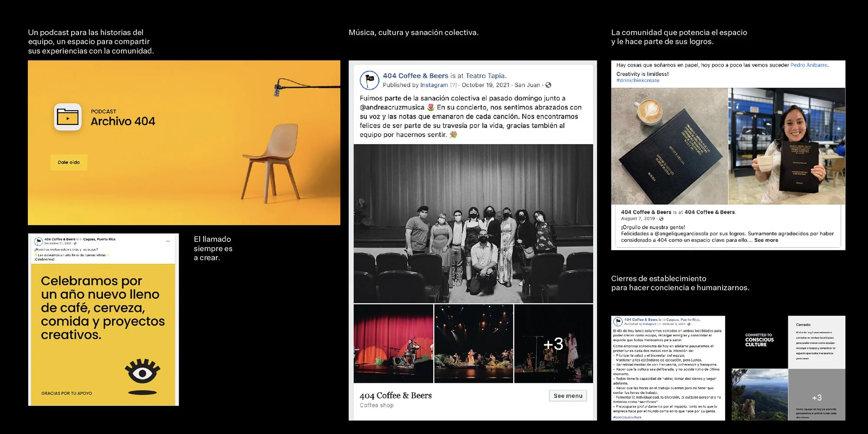Open the black and white group photo
The width and height of the screenshot is (868, 434).
tap(473, 224)
